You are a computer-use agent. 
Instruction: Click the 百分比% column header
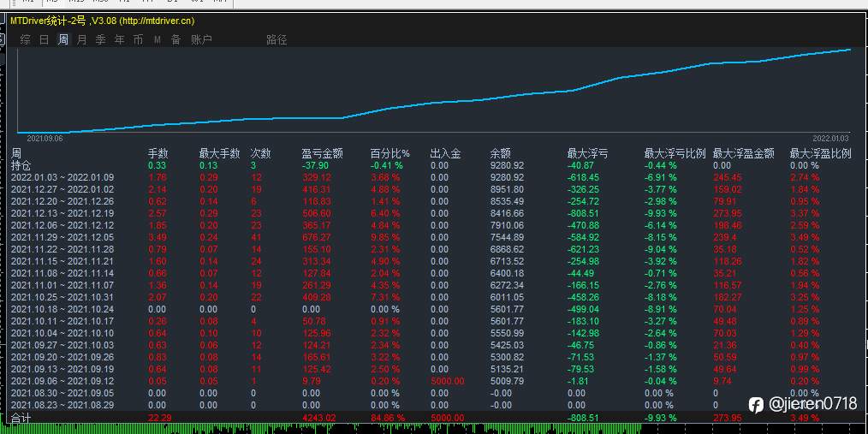click(389, 153)
